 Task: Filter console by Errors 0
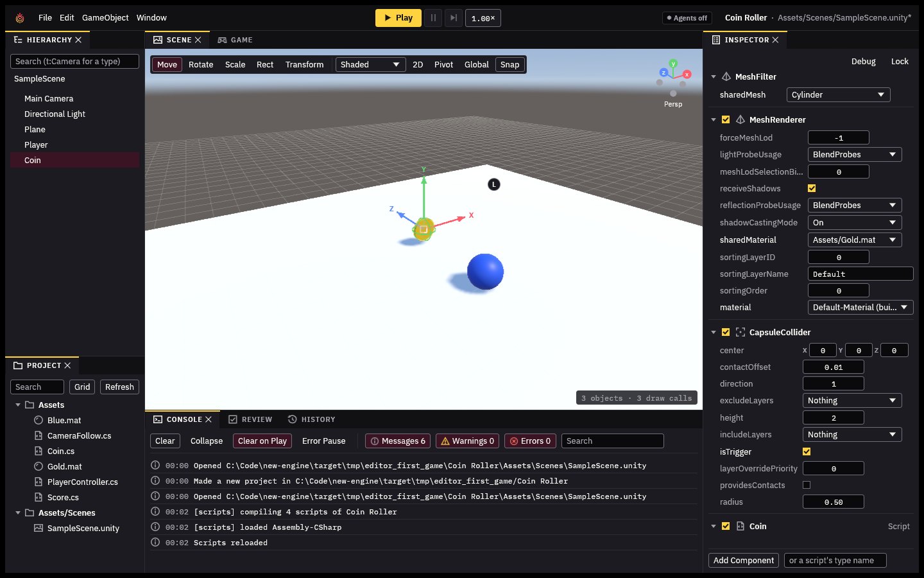(530, 441)
